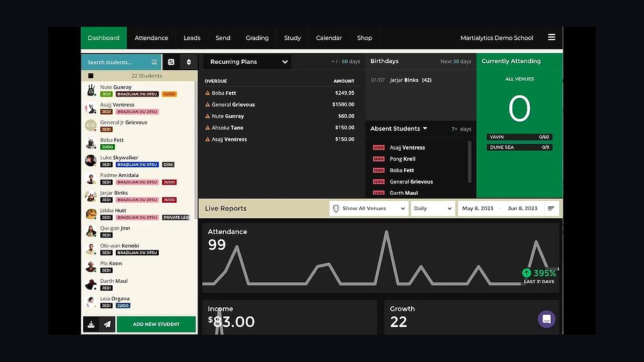The height and width of the screenshot is (362, 644).
Task: Click Darth Maul avatar in student list
Action: [91, 284]
